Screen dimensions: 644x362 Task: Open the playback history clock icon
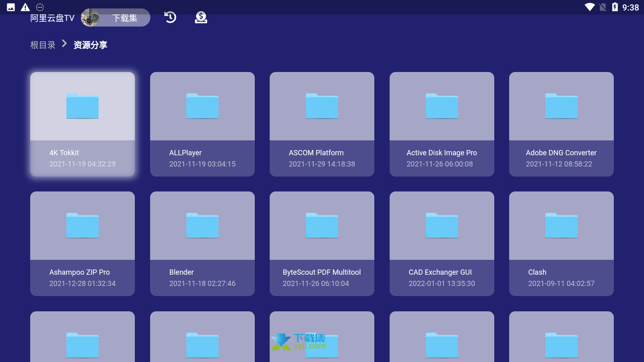170,17
